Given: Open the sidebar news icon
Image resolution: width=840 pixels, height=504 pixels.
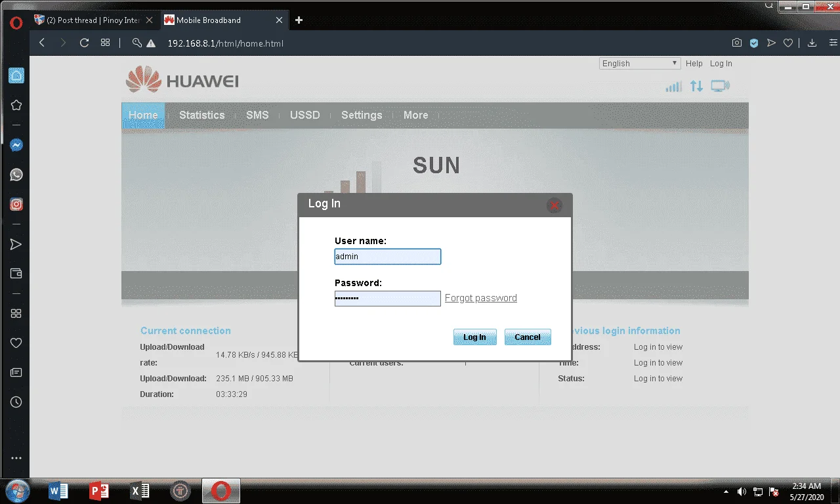Looking at the screenshot, I should 16,372.
